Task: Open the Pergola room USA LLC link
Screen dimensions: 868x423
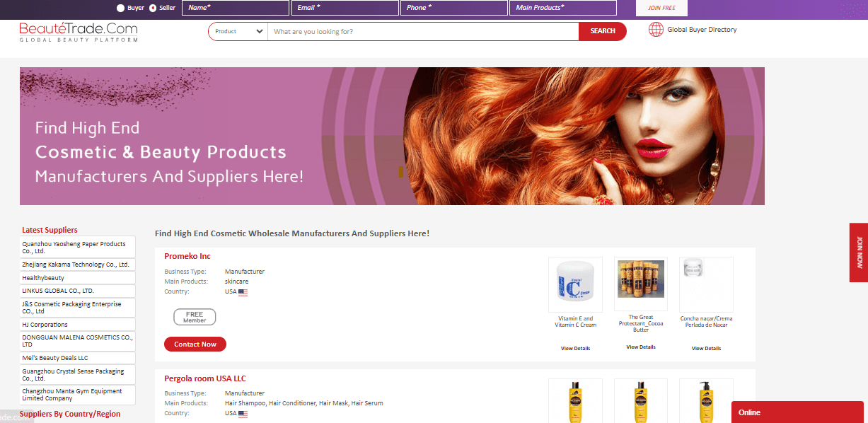Action: [204, 378]
